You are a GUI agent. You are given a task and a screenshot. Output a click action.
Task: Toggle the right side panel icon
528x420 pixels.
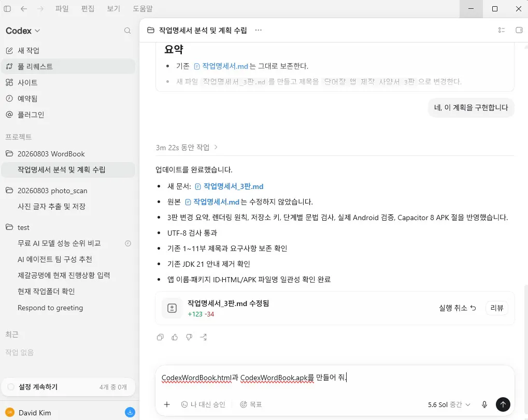pos(519,30)
